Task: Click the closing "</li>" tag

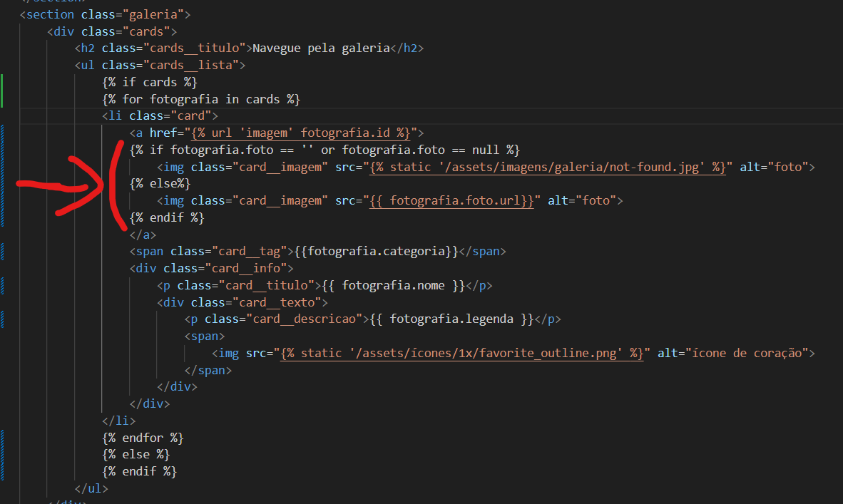Action: click(x=119, y=421)
